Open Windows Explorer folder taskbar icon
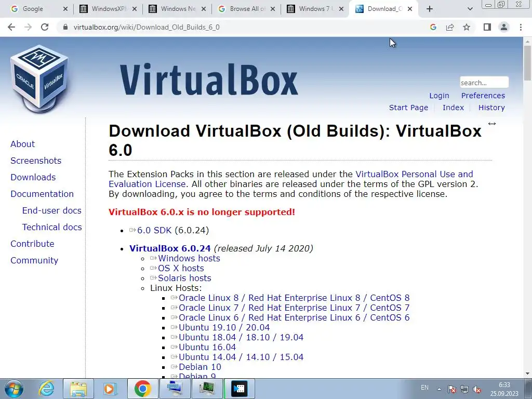The image size is (532, 399). click(x=78, y=389)
